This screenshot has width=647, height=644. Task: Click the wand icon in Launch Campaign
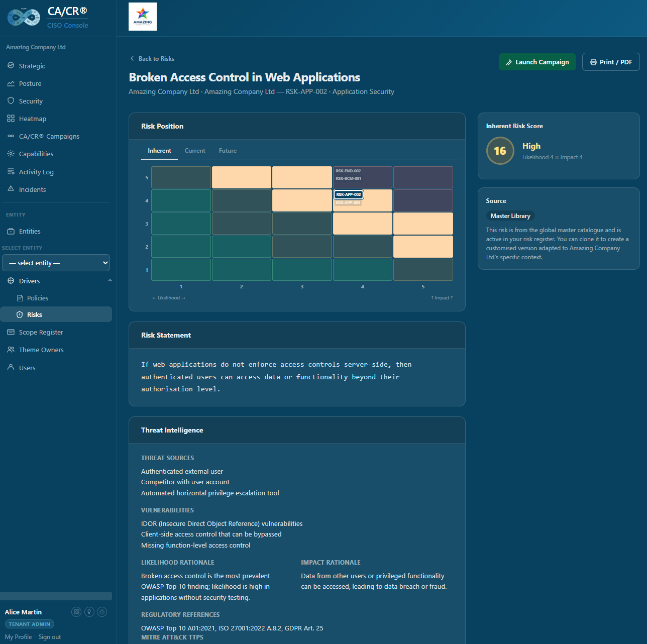509,62
